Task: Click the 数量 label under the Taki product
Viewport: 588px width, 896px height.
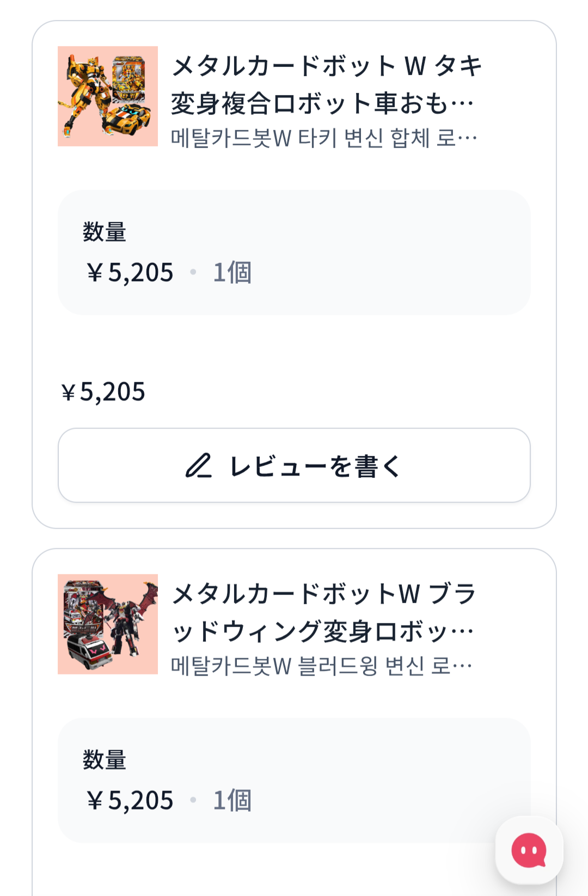Action: [105, 232]
